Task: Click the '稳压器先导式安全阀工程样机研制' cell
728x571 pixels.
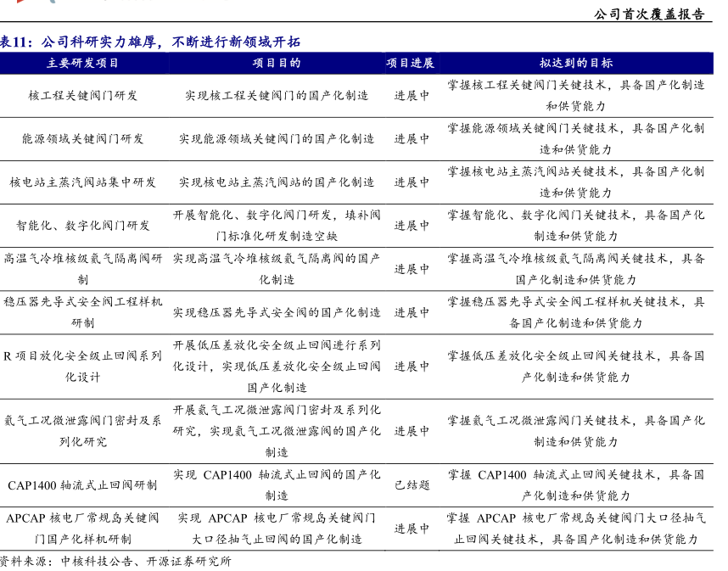Action: (x=82, y=312)
